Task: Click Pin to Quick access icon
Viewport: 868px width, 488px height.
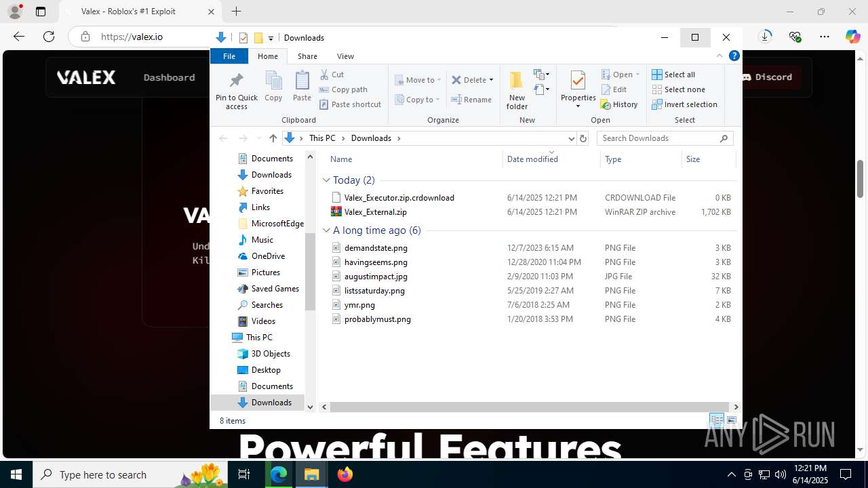Action: point(236,81)
